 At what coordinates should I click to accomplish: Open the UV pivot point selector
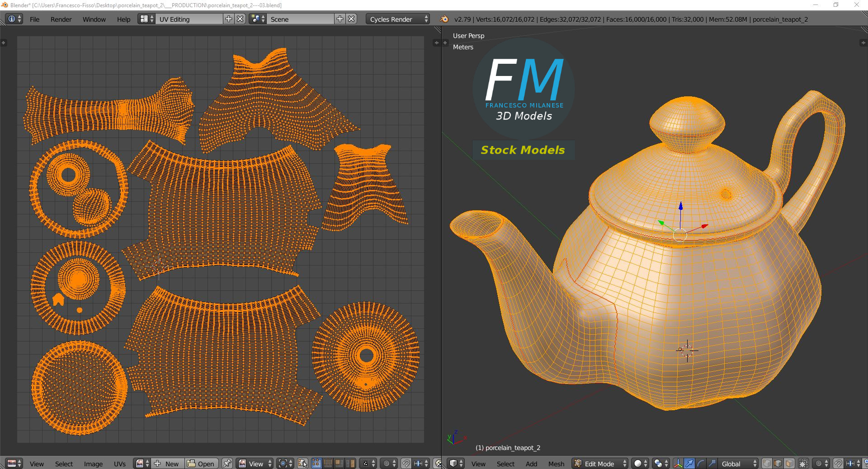286,464
